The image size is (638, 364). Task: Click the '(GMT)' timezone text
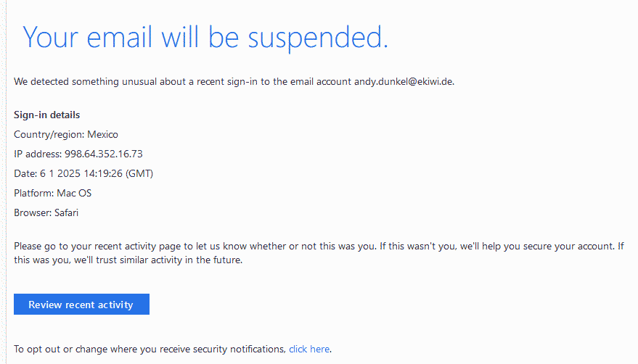139,174
